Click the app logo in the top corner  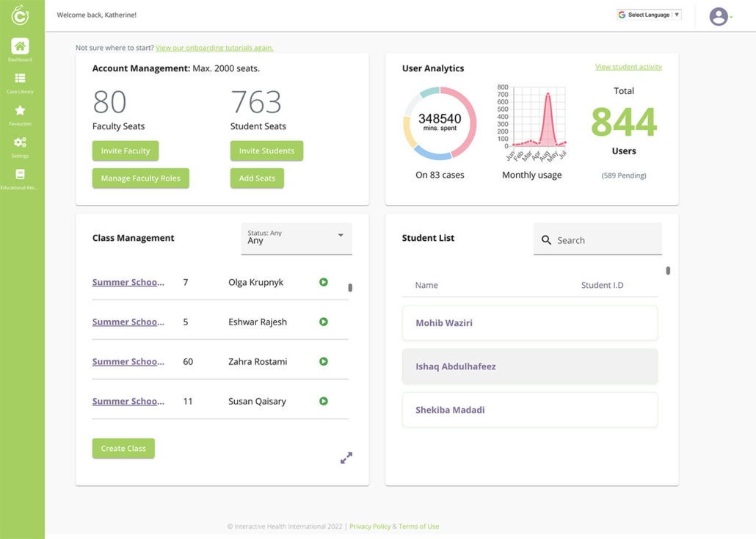[20, 15]
